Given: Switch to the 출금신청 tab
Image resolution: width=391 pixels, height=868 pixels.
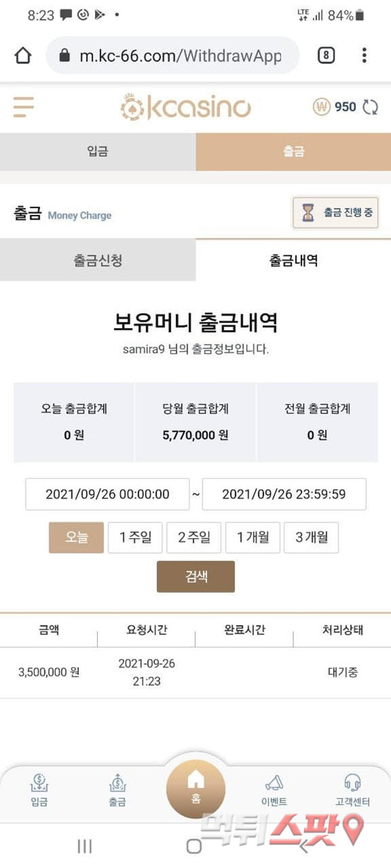Looking at the screenshot, I should pyautogui.click(x=98, y=260).
